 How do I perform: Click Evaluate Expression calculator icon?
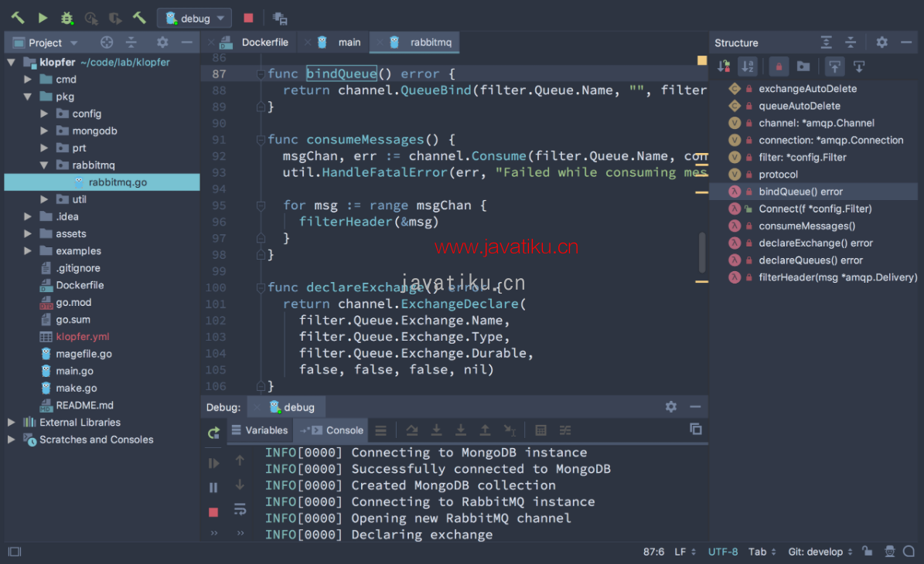[x=540, y=430]
